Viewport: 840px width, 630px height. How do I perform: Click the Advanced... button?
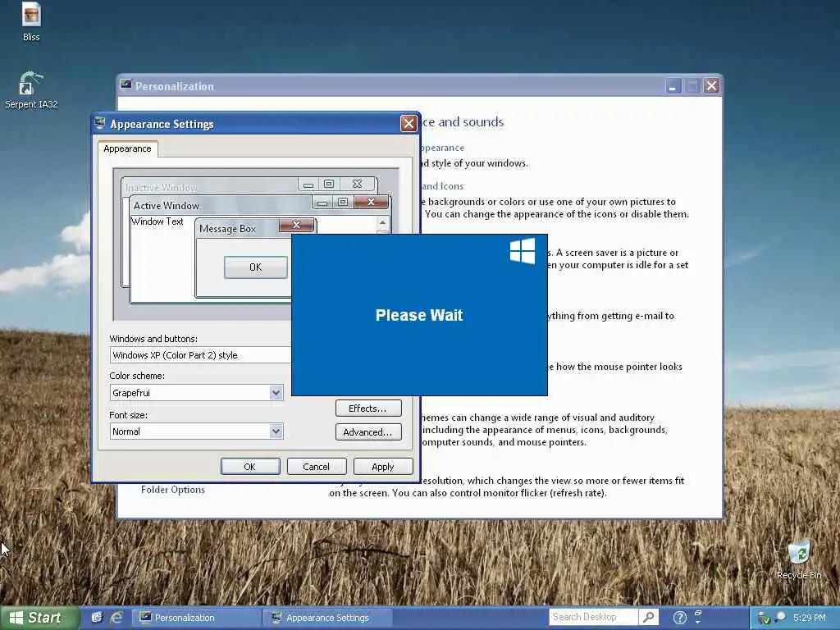tap(368, 431)
